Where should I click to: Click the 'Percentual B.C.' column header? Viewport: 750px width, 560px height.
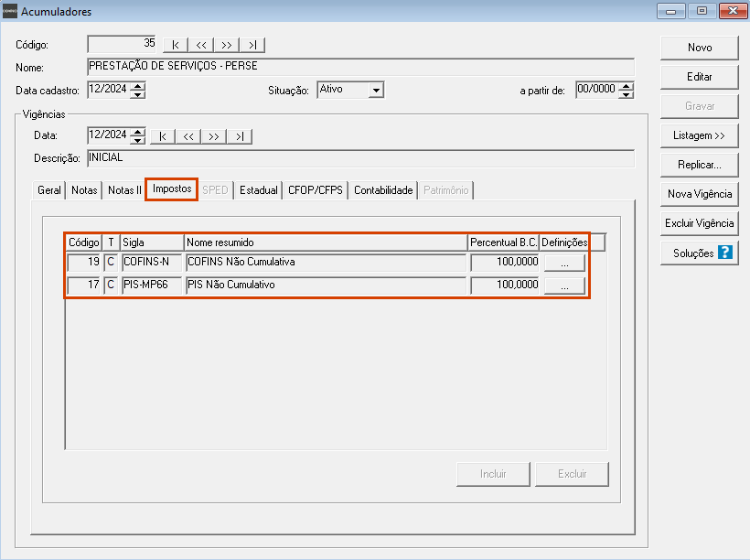pyautogui.click(x=504, y=242)
